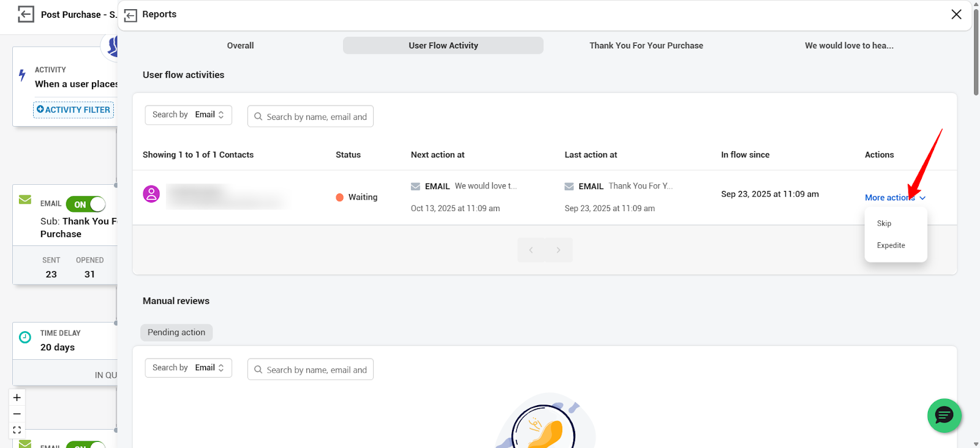The width and height of the screenshot is (980, 448).
Task: Select the User Flow Activity tab
Action: pyautogui.click(x=443, y=45)
